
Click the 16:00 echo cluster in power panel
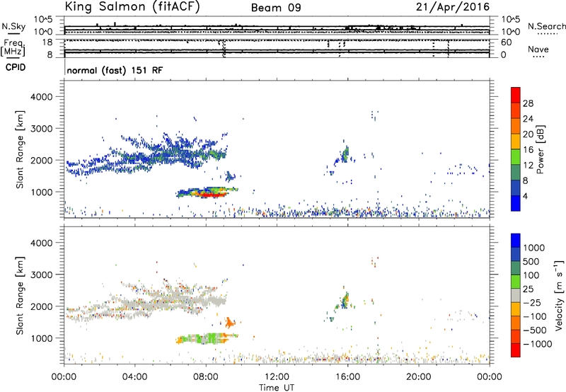[x=345, y=155]
